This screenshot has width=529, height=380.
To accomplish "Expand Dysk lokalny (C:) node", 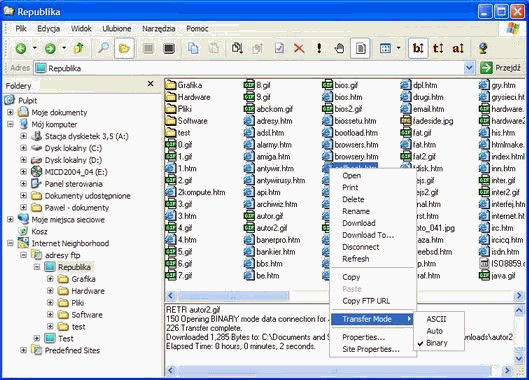I will [x=23, y=148].
